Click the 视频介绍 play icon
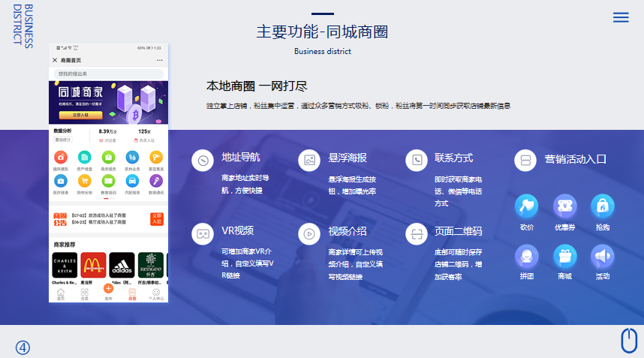This screenshot has width=644, height=358. (309, 234)
